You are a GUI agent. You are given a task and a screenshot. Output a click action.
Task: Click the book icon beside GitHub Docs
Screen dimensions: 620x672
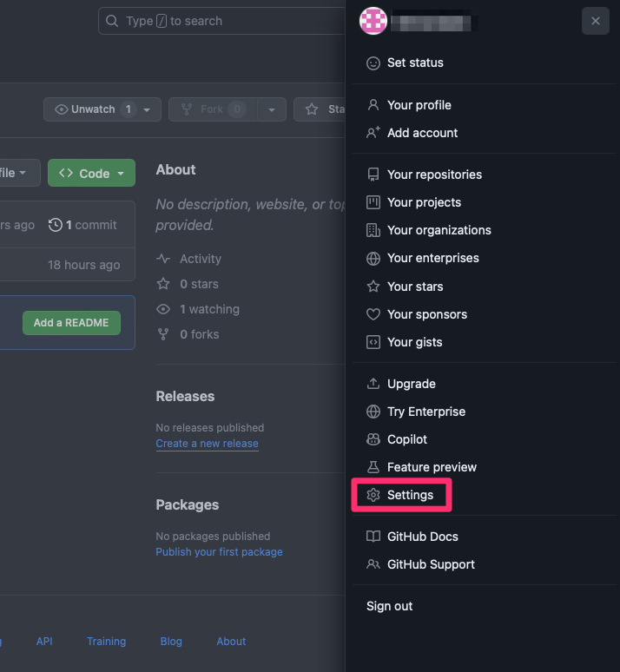pos(373,537)
